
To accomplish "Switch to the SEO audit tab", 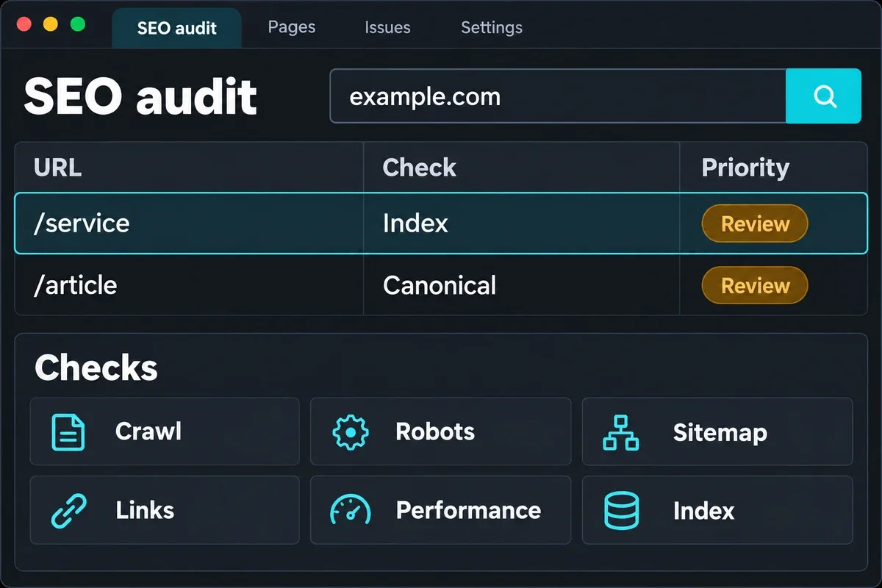I will pyautogui.click(x=176, y=28).
